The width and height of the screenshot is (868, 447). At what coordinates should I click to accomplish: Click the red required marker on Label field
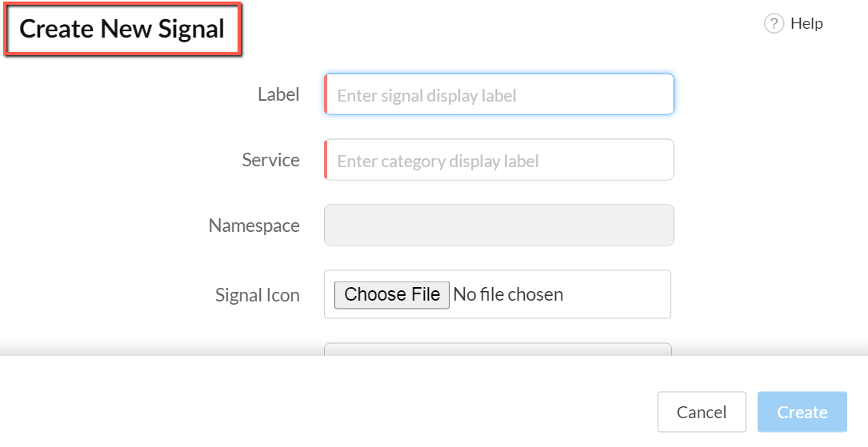pos(326,95)
